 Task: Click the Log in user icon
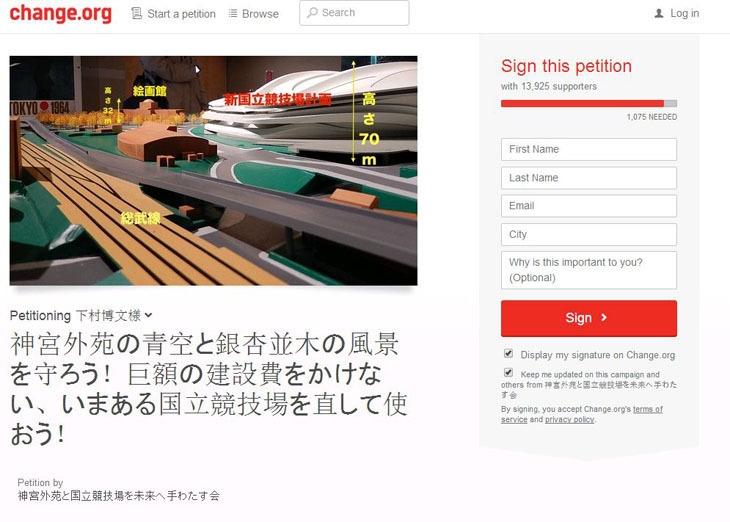(x=659, y=14)
